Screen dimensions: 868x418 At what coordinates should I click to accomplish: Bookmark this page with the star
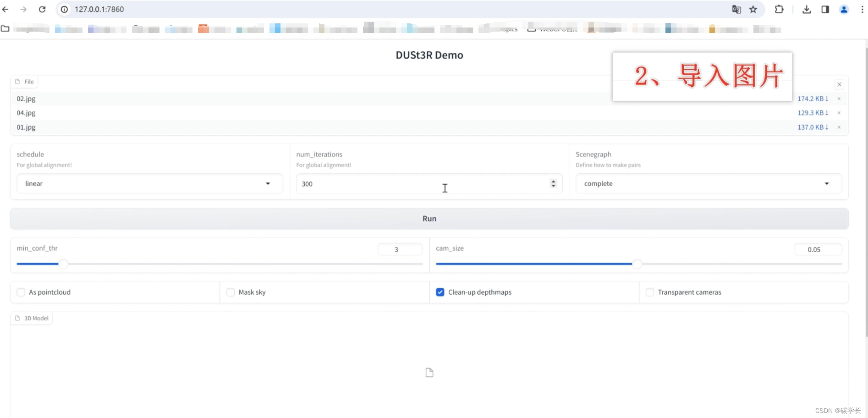pos(753,9)
